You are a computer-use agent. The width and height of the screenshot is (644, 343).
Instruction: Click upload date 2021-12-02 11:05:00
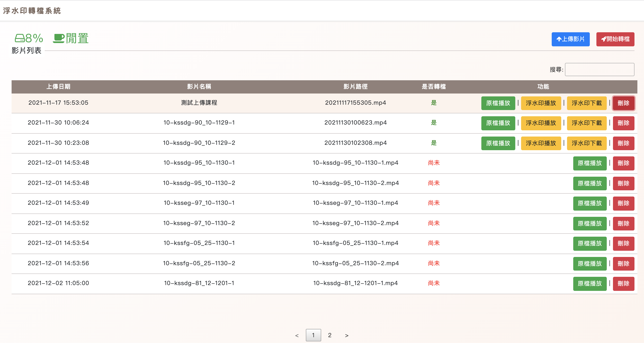point(58,283)
